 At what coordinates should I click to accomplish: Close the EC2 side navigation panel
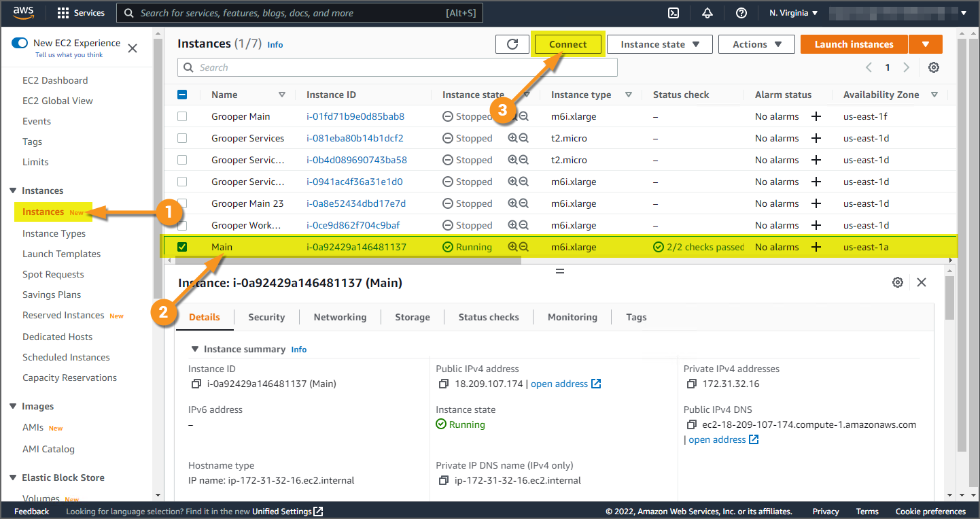click(x=133, y=48)
